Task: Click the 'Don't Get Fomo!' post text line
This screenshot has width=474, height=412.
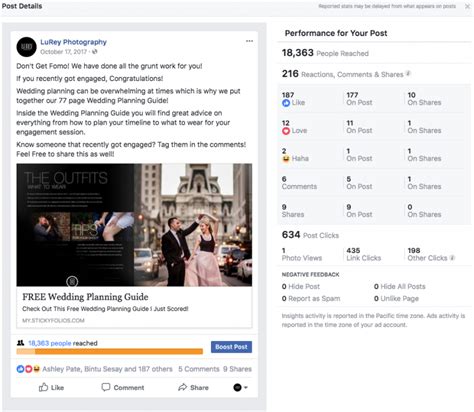Action: [x=109, y=66]
